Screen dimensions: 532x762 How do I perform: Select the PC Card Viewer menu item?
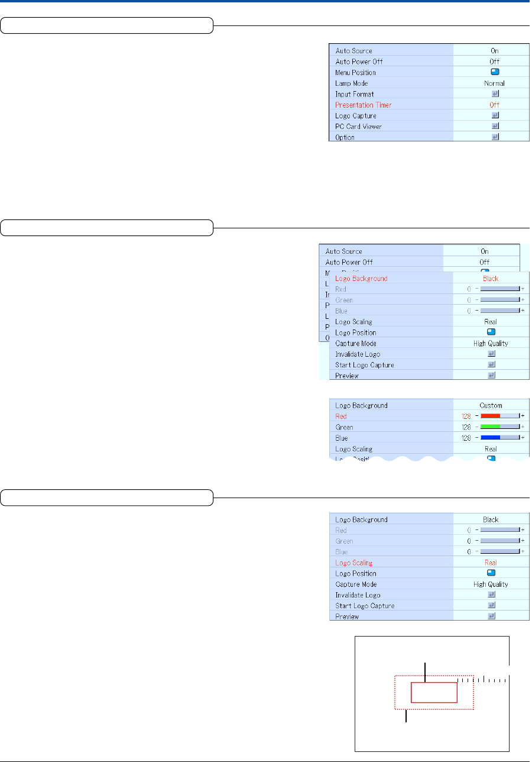pos(358,126)
